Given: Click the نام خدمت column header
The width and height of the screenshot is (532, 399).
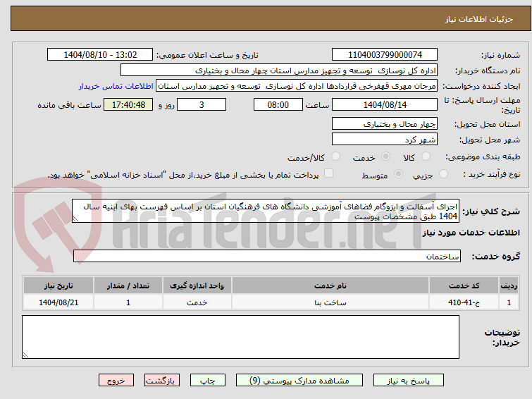Looking at the screenshot, I should (330, 286).
